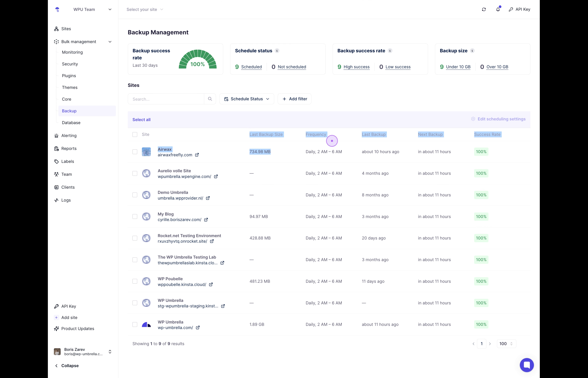Image resolution: width=588 pixels, height=378 pixels.
Task: Check the WP Poubelle checkbox
Action: click(x=135, y=281)
